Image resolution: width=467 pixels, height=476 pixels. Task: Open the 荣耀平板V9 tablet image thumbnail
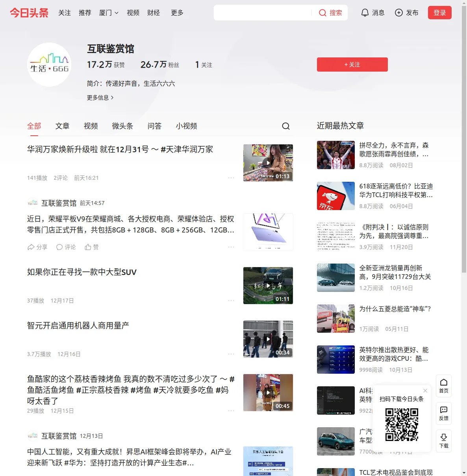click(268, 232)
